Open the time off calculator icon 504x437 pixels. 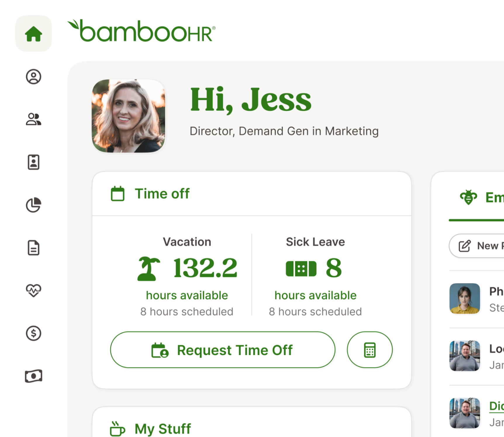tap(370, 350)
